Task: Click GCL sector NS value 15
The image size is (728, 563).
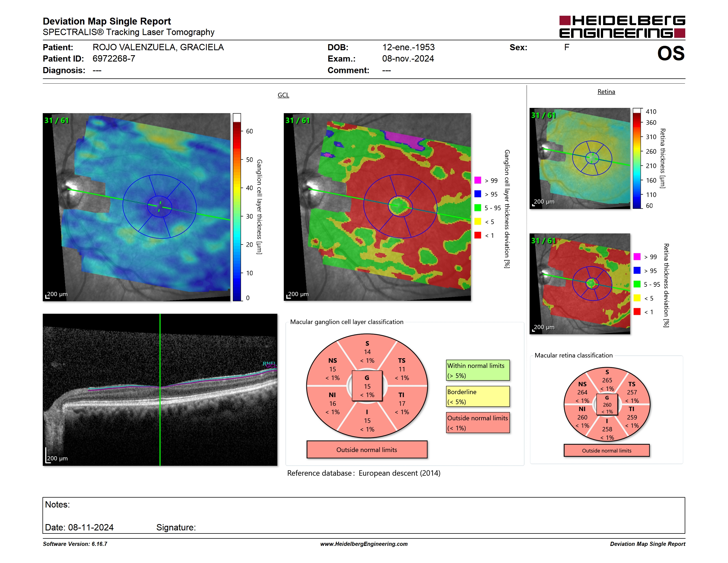Action: tap(333, 369)
